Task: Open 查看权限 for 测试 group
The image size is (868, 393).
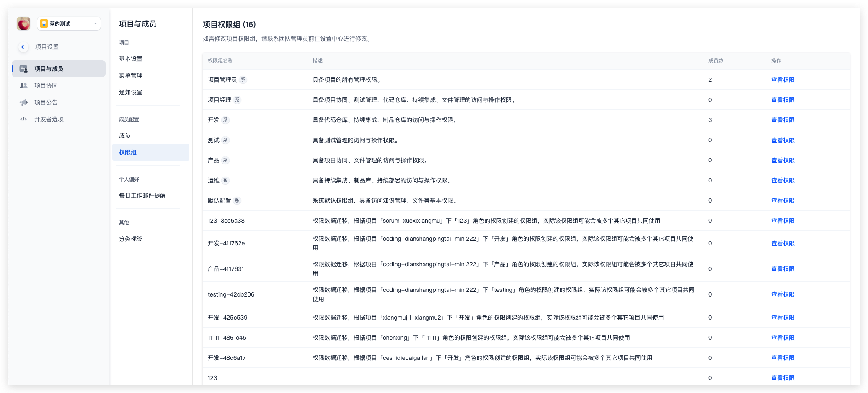Action: (783, 140)
